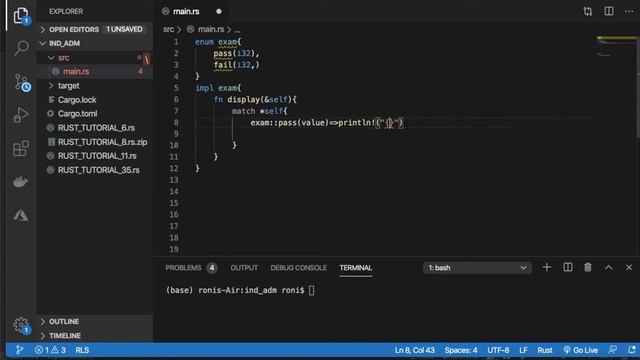Viewport: 640px width, 360px height.
Task: Open the Azure view
Action: [x=21, y=215]
